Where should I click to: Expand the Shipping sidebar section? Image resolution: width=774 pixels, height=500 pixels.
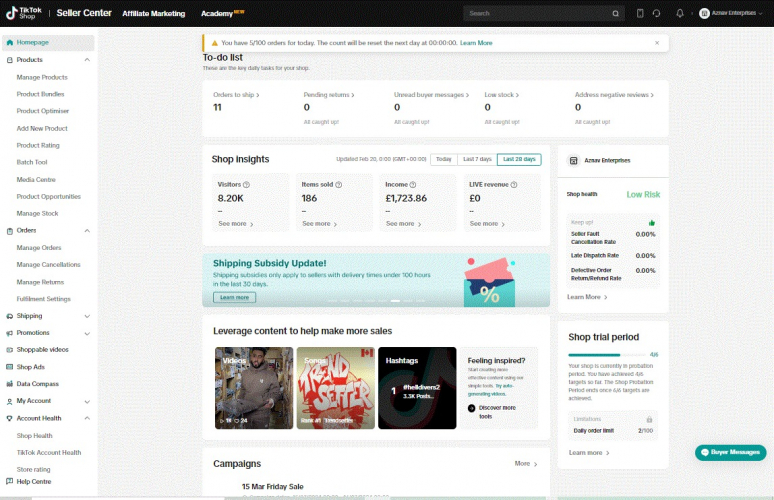[x=87, y=316]
